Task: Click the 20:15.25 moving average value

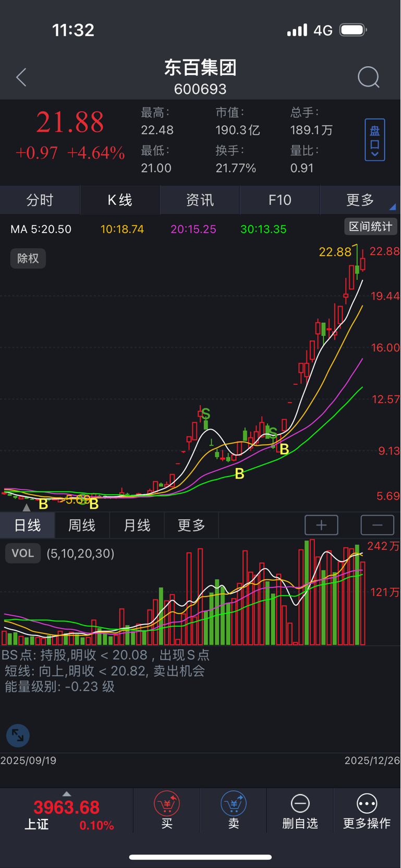Action: click(x=193, y=229)
